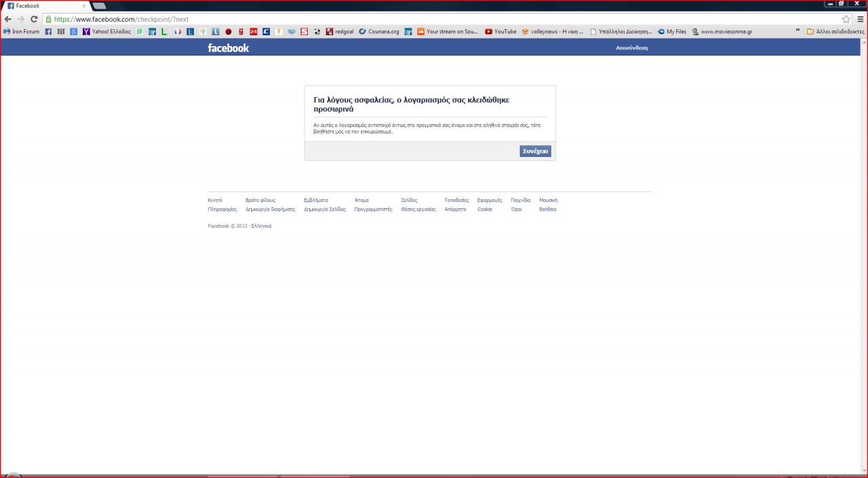
Task: Click the facebook logo in the header
Action: (228, 47)
